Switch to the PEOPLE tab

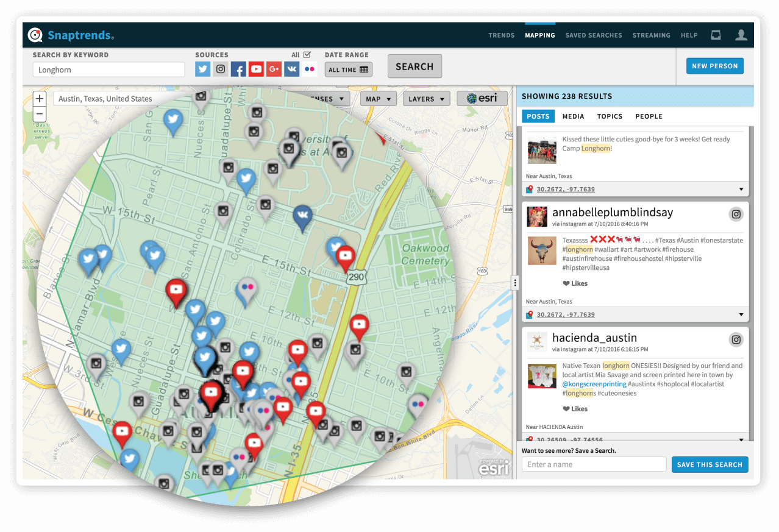649,116
